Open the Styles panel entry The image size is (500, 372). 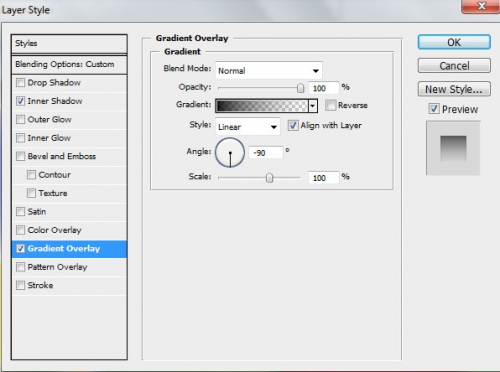pyautogui.click(x=69, y=44)
